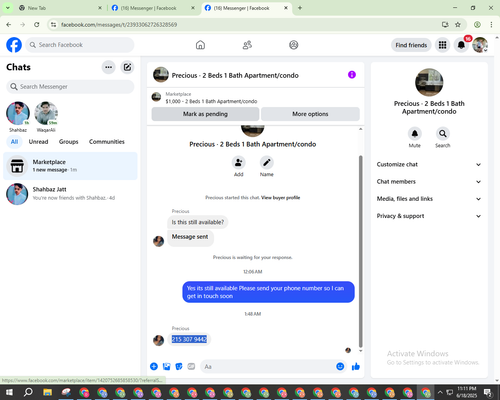The height and width of the screenshot is (400, 500).
Task: View site information icon in address bar
Action: click(x=53, y=25)
